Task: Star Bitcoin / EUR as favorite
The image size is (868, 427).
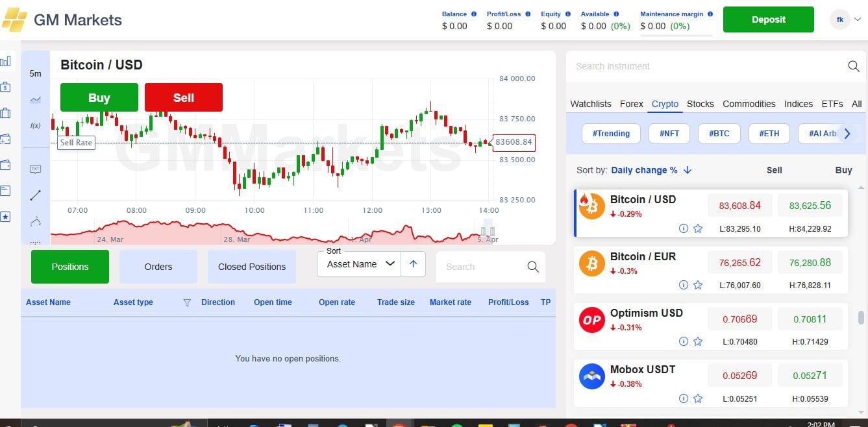Action: (x=698, y=285)
